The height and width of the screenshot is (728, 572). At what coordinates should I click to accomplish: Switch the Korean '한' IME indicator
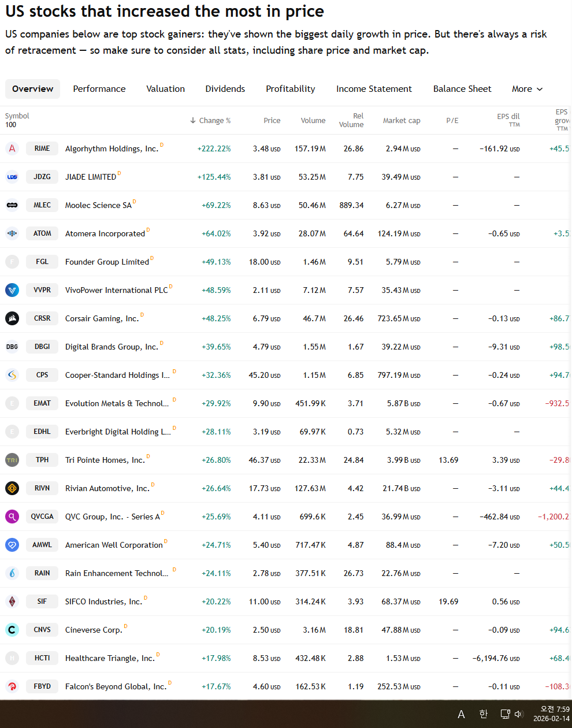[484, 714]
